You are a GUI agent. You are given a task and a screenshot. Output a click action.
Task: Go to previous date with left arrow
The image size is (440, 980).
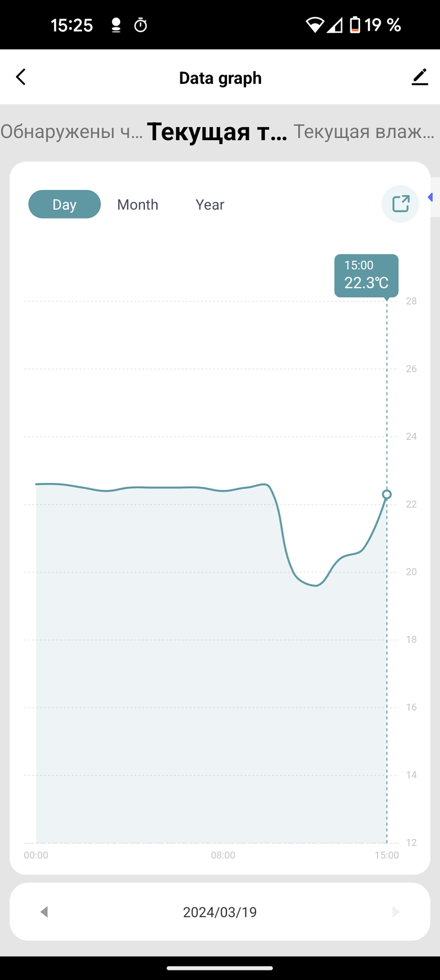point(44,912)
